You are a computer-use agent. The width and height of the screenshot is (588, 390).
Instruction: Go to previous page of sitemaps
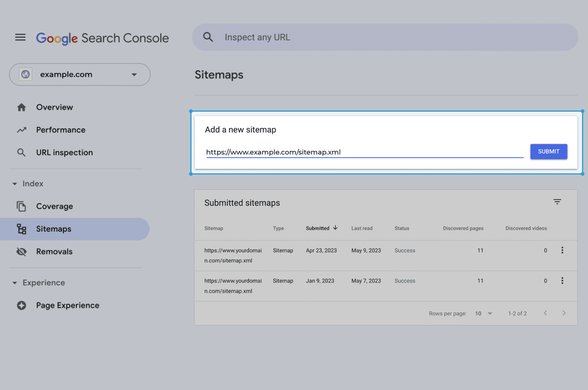545,313
